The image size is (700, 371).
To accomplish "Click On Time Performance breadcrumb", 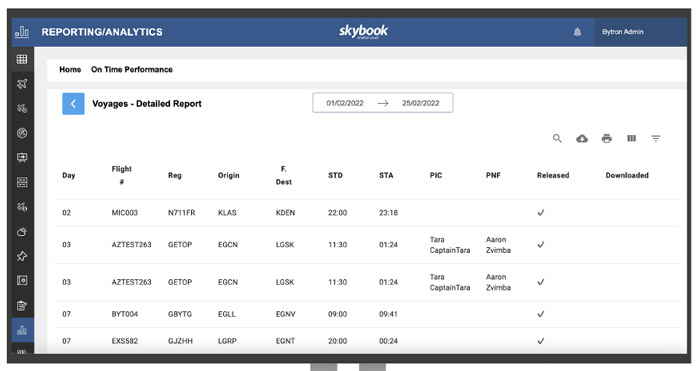I will click(132, 70).
